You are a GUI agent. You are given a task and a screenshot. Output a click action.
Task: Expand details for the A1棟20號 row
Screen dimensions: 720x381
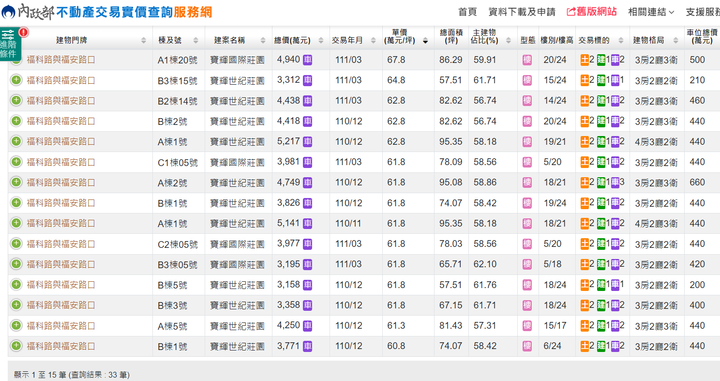16,60
